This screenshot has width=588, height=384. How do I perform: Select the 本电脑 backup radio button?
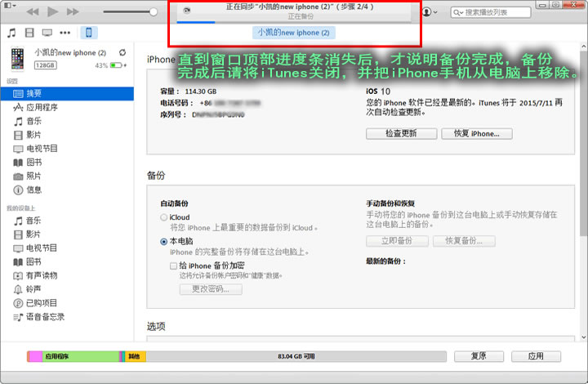(x=164, y=242)
